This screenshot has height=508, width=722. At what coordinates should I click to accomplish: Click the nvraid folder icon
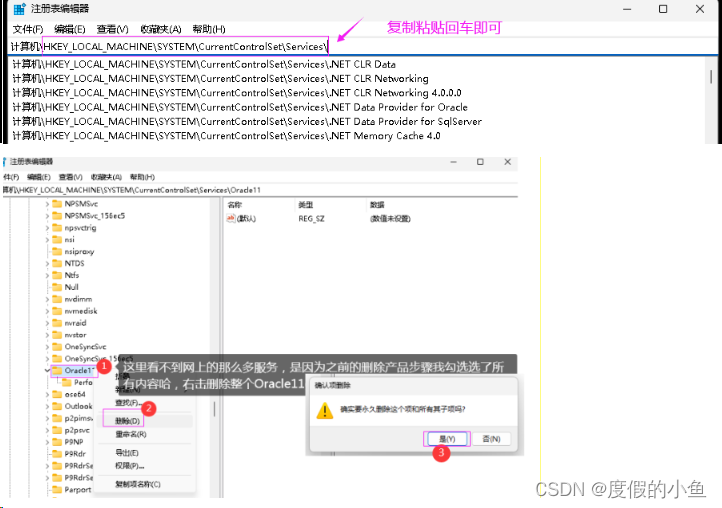pos(57,323)
